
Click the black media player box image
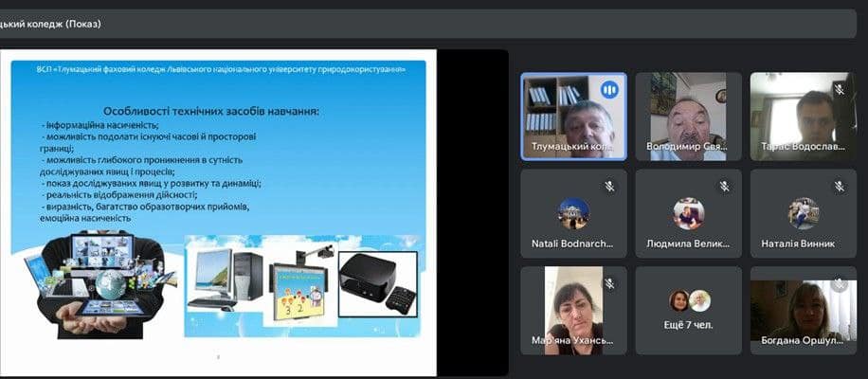click(x=377, y=284)
